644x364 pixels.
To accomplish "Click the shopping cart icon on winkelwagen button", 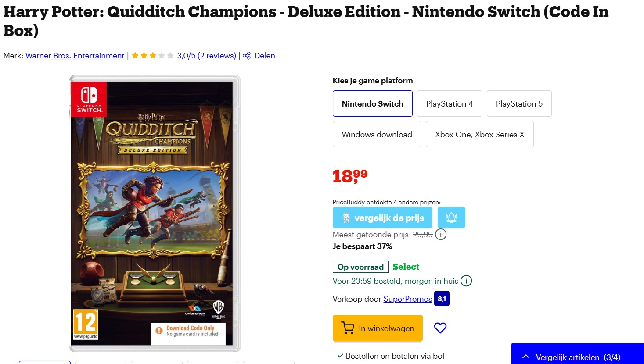I will click(x=347, y=328).
